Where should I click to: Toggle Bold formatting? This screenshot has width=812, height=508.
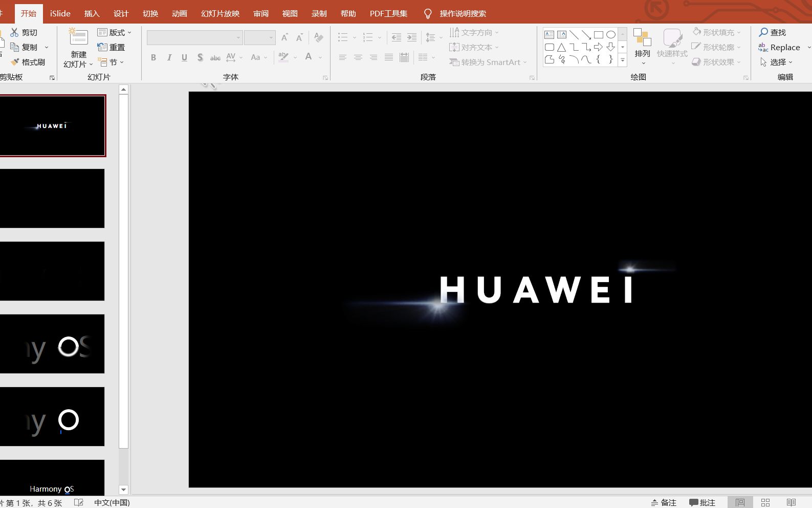tap(153, 57)
